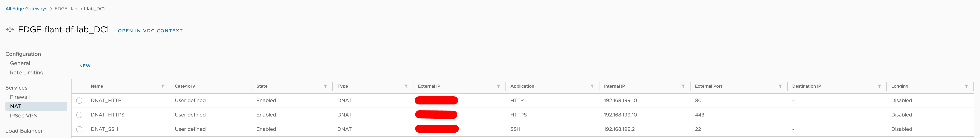Click the NEW button to add a NAT rule

[85, 66]
